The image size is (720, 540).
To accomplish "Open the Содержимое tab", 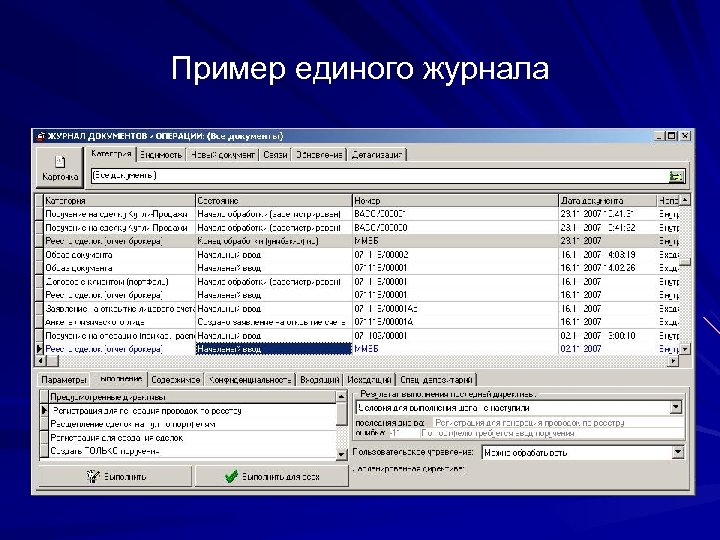I will tap(176, 380).
